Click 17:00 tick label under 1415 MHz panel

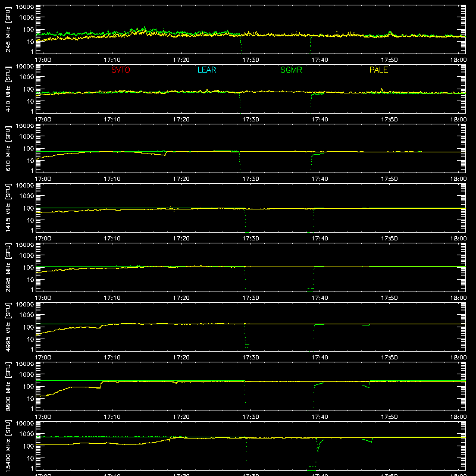(x=43, y=239)
